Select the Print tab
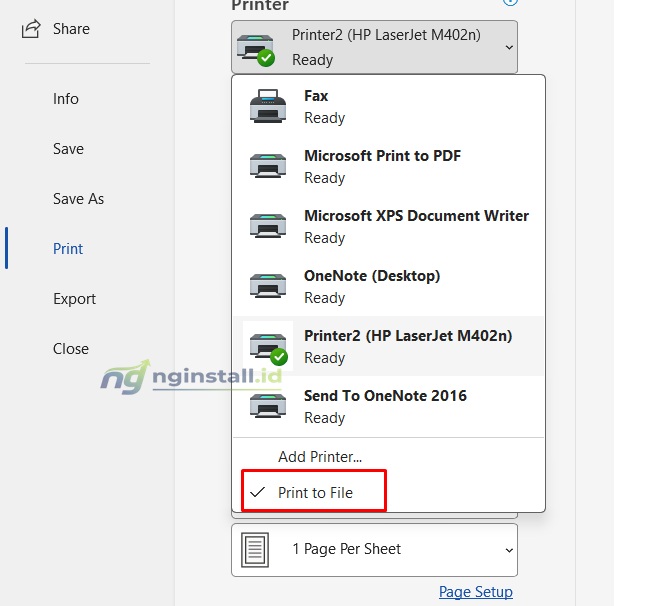This screenshot has width=667, height=606. tap(68, 249)
